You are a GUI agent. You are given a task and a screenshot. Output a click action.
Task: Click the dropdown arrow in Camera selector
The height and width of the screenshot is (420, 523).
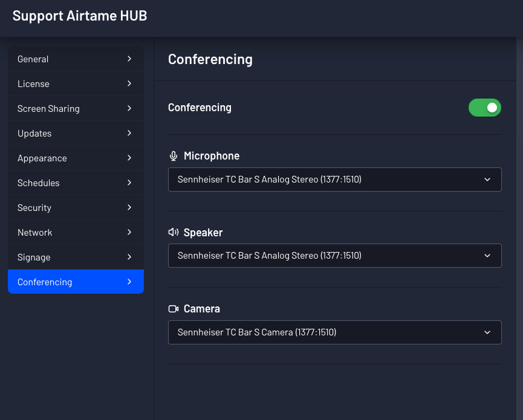point(487,332)
